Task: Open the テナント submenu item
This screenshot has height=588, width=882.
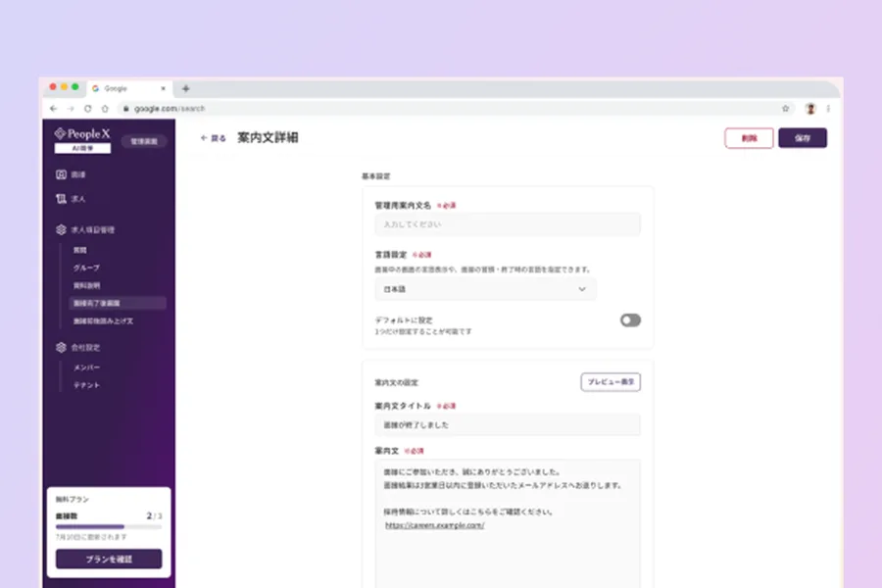Action: click(x=86, y=385)
